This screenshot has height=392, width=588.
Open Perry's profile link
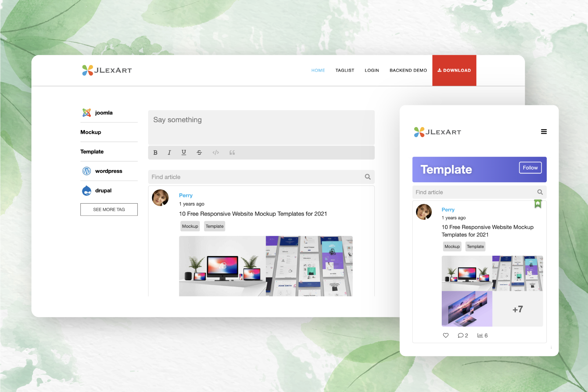[x=186, y=195]
